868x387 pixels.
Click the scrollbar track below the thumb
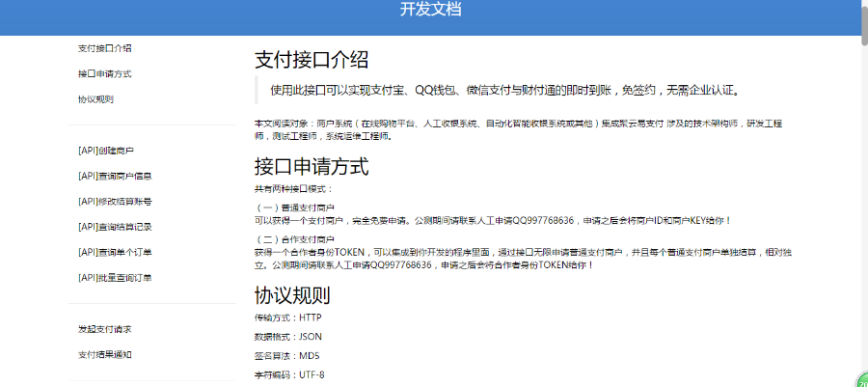[x=864, y=210]
